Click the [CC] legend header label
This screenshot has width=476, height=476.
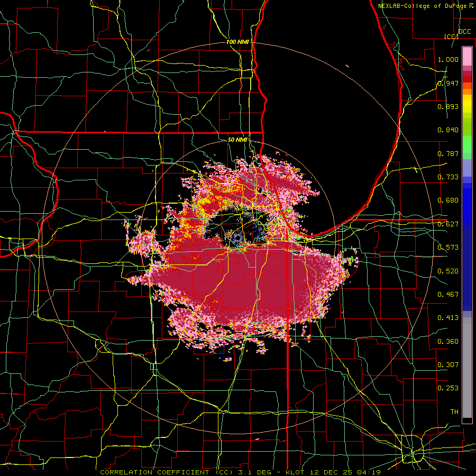[x=451, y=36]
